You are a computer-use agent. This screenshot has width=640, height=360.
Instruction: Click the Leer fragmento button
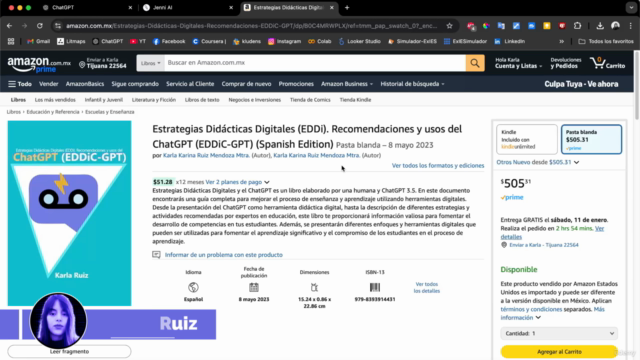click(x=69, y=351)
